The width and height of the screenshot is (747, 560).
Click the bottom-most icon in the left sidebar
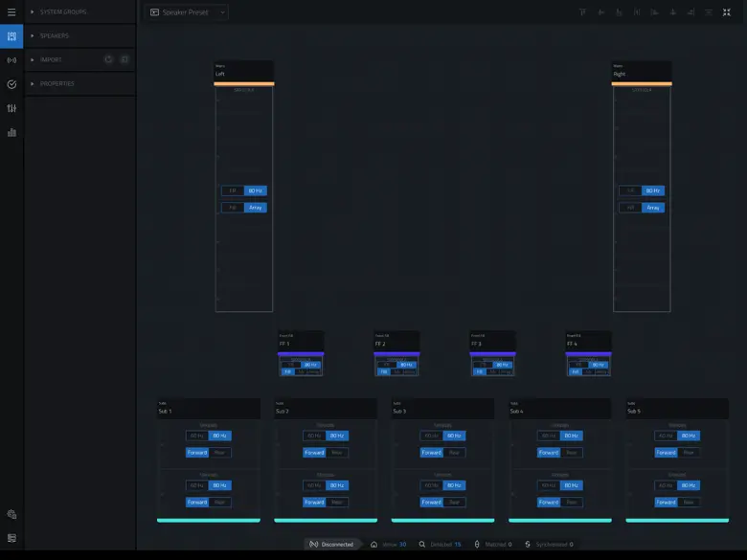11,538
